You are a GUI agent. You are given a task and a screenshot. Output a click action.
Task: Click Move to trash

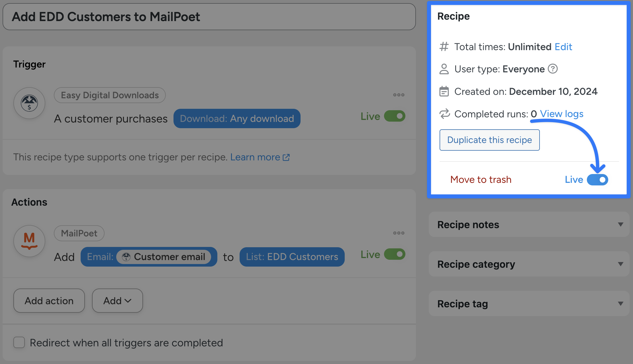481,180
